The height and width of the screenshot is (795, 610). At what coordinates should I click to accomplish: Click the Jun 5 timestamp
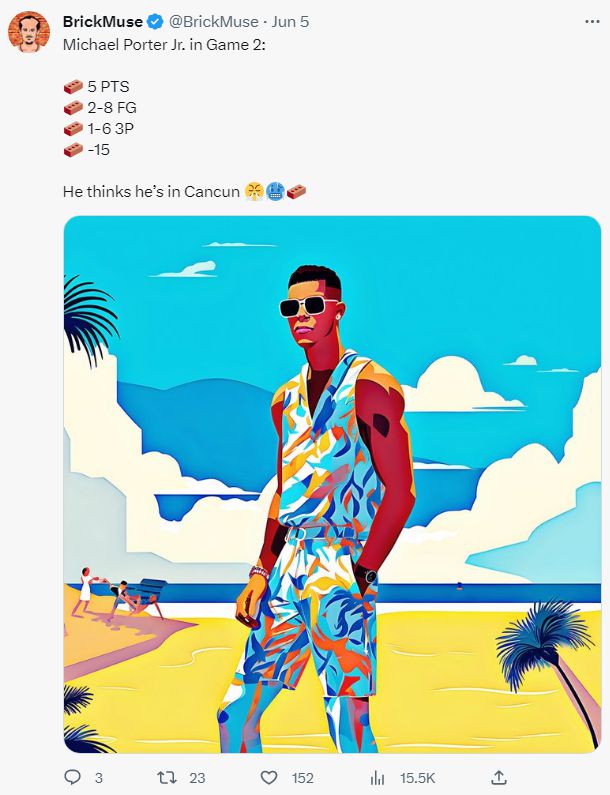[x=290, y=22]
